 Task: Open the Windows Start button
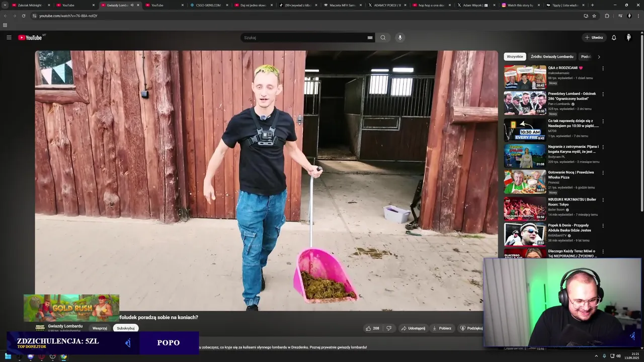coord(8,356)
